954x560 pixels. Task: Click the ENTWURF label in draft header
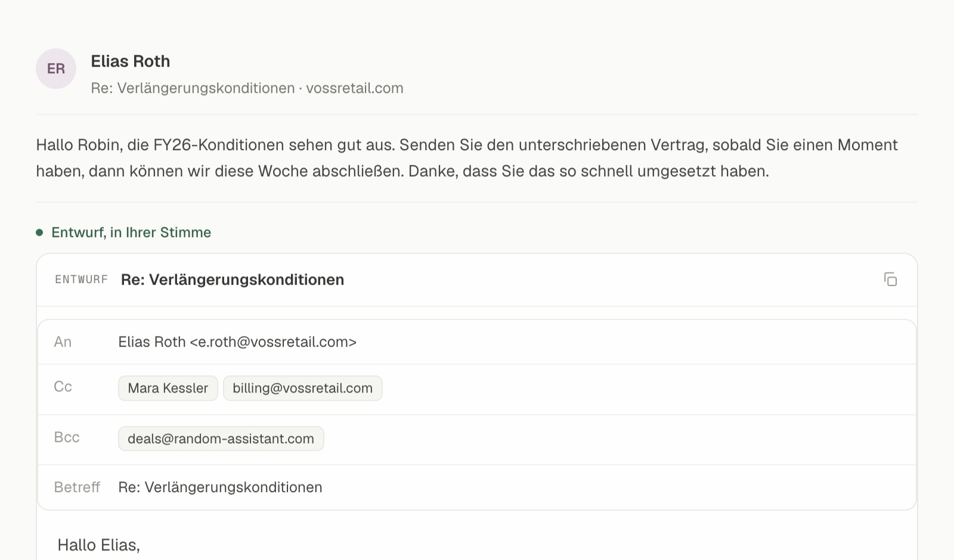(x=82, y=279)
